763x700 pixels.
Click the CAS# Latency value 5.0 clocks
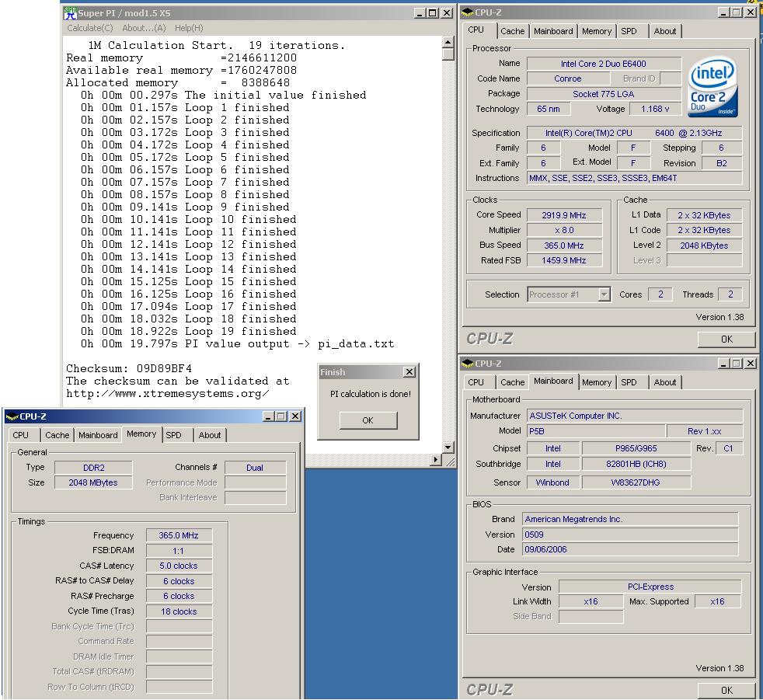pyautogui.click(x=179, y=566)
